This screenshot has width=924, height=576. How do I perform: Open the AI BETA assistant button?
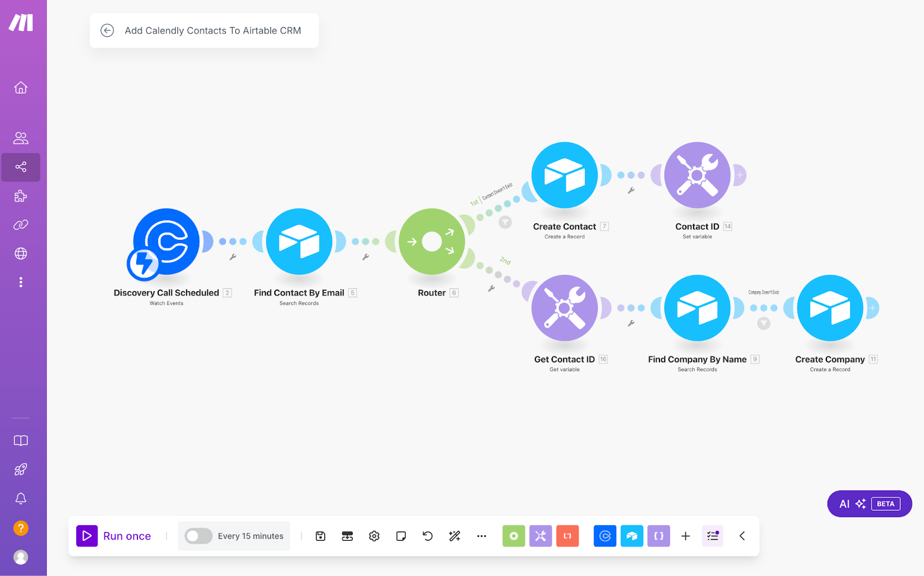tap(870, 504)
